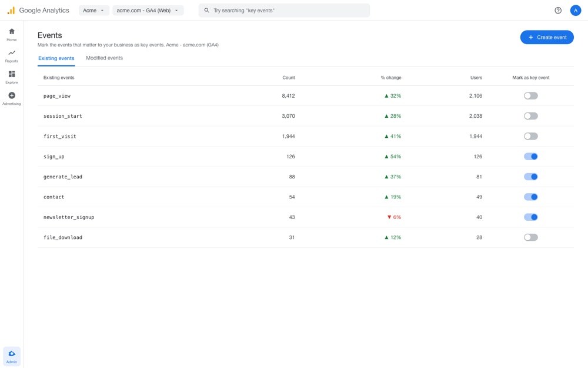Click the Google Analytics logo
588x368 pixels.
click(x=38, y=11)
